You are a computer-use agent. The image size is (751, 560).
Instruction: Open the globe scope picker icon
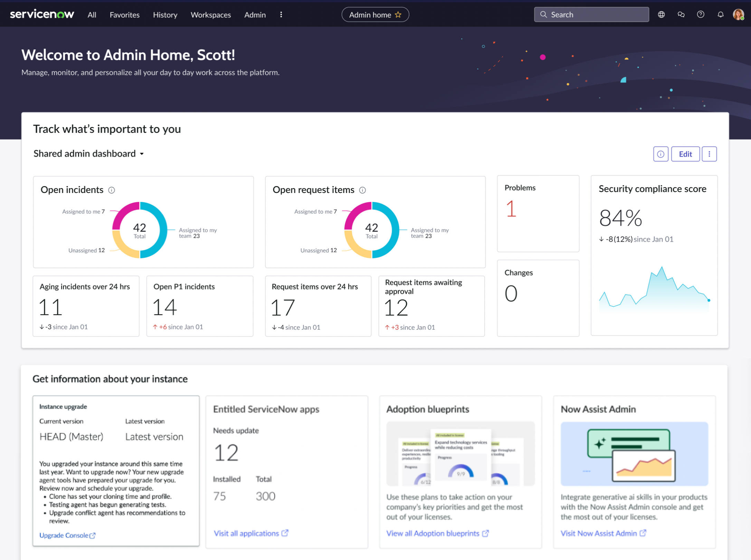tap(661, 15)
